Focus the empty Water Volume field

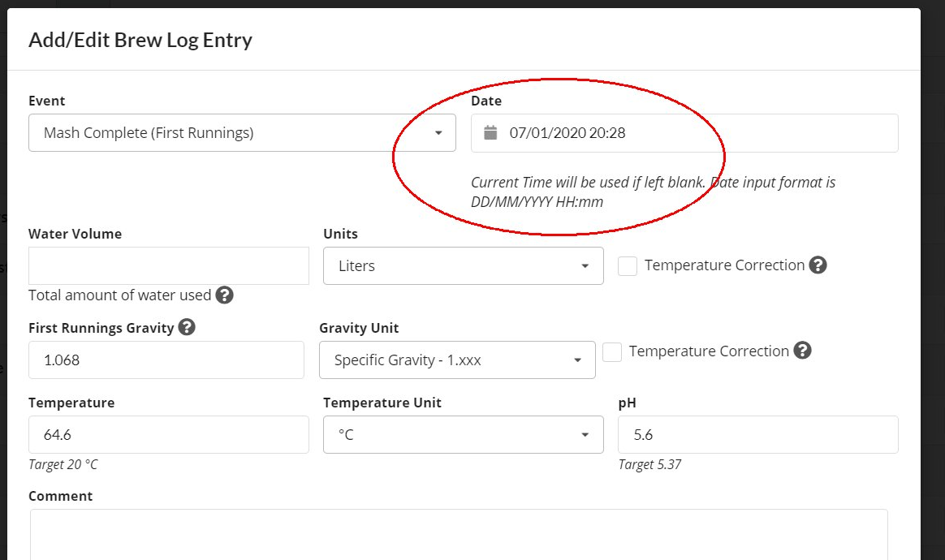pos(168,266)
